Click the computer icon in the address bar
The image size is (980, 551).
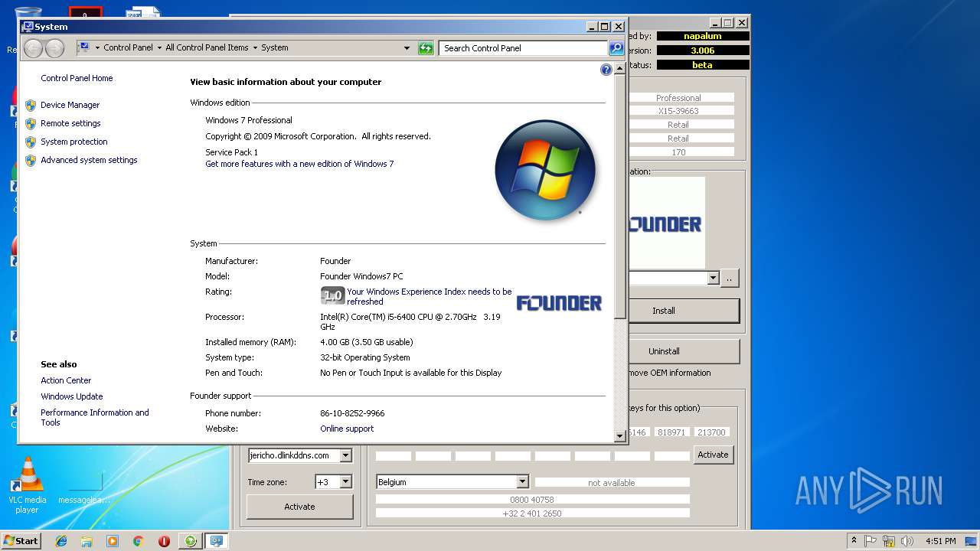pos(83,47)
